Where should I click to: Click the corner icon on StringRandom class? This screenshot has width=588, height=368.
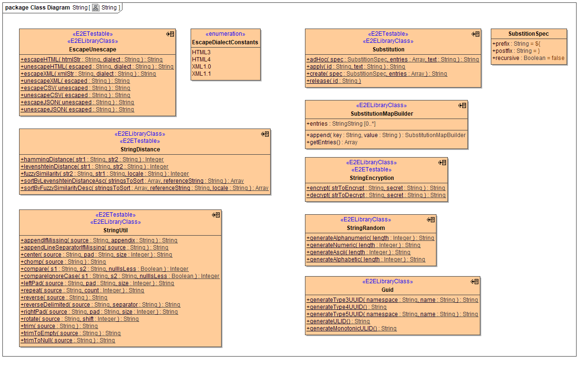coord(431,220)
